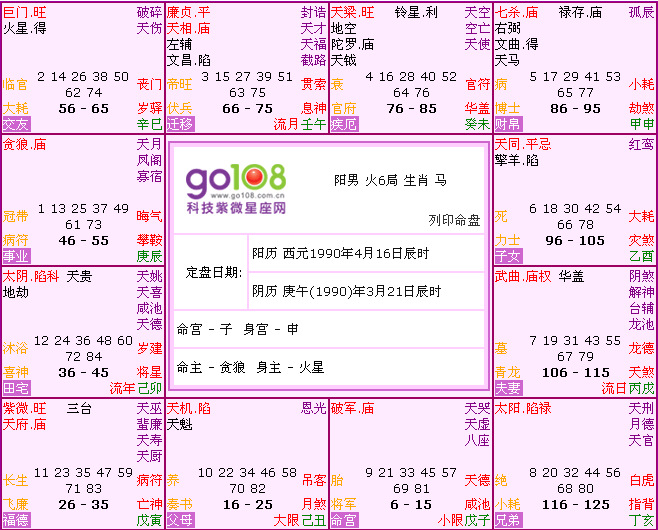This screenshot has width=658, height=530.
Task: Click the 田宅 palace label
Action: click(16, 388)
